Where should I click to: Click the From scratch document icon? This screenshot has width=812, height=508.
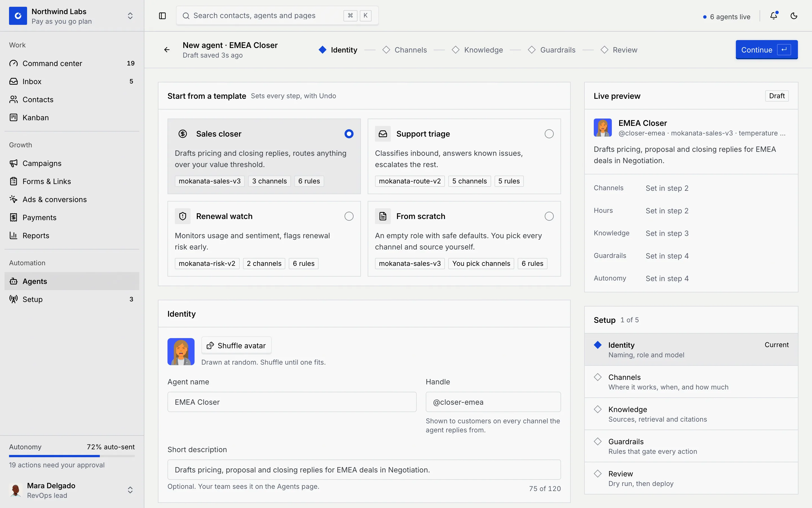click(x=383, y=216)
